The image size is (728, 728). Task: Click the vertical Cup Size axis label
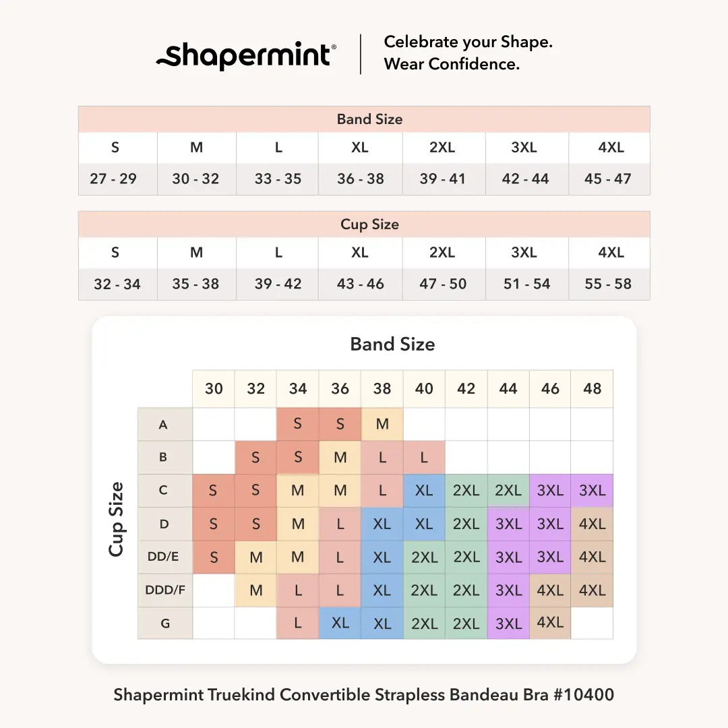[x=117, y=519]
